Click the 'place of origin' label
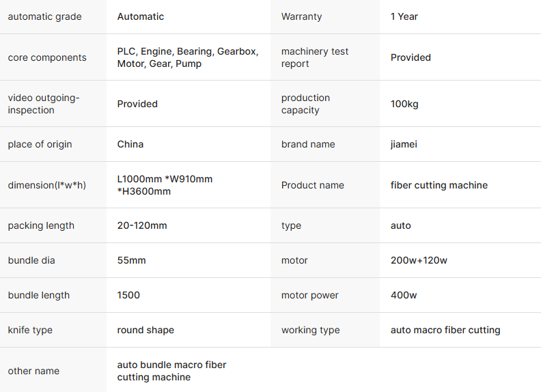This screenshot has width=541, height=392. pos(40,144)
